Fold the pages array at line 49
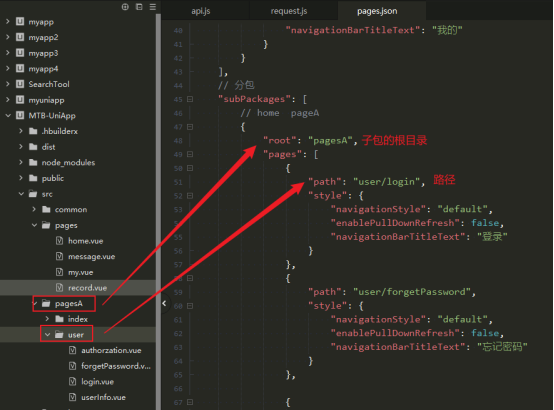Image resolution: width=554 pixels, height=410 pixels. point(190,154)
